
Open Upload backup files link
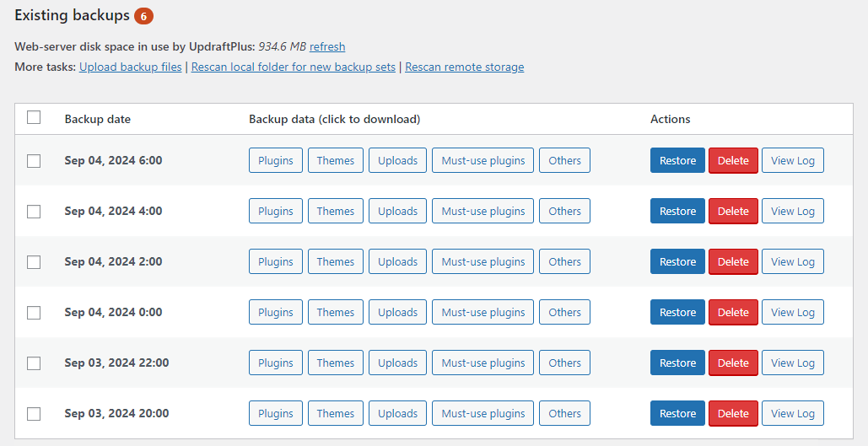pyautogui.click(x=130, y=67)
